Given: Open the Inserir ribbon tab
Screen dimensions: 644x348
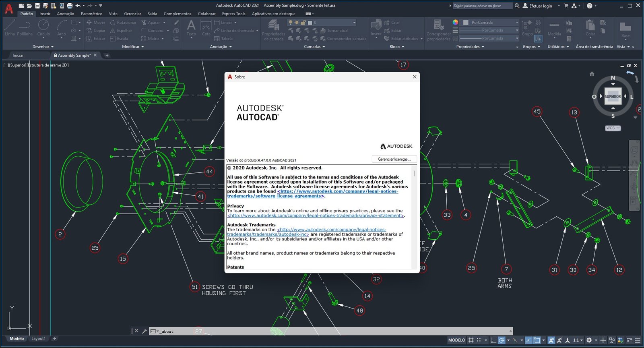Looking at the screenshot, I should click(x=45, y=14).
